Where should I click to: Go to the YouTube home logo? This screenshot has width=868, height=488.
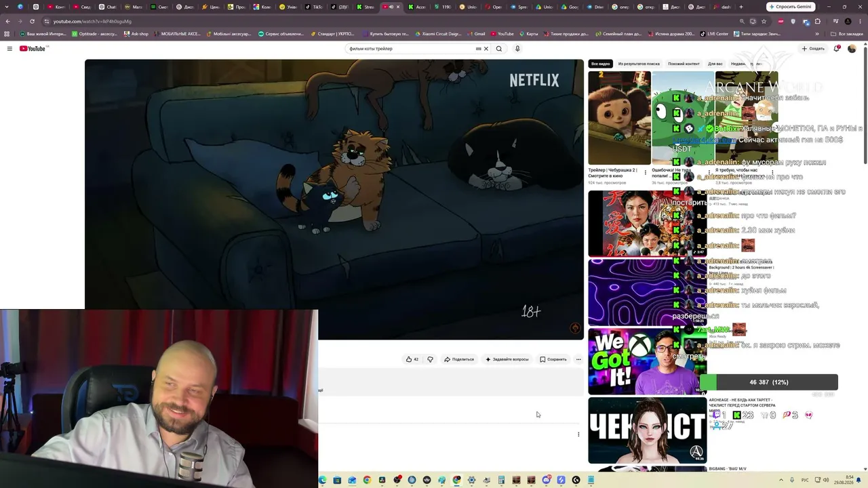click(33, 49)
